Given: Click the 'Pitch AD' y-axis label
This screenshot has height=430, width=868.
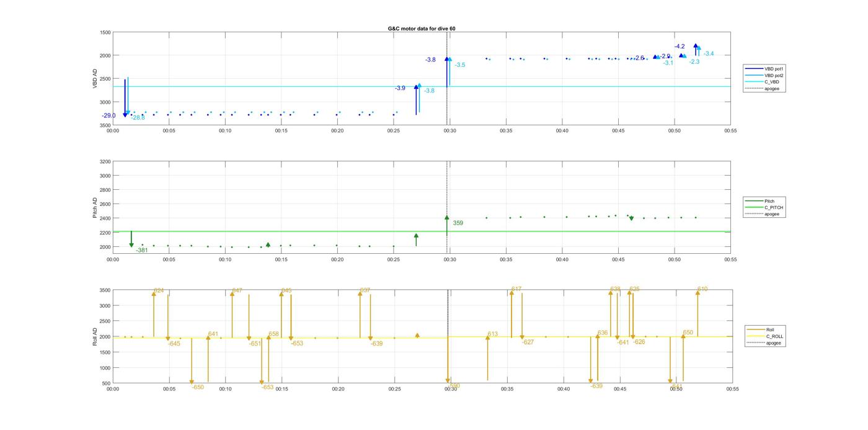Looking at the screenshot, I should 95,208.
